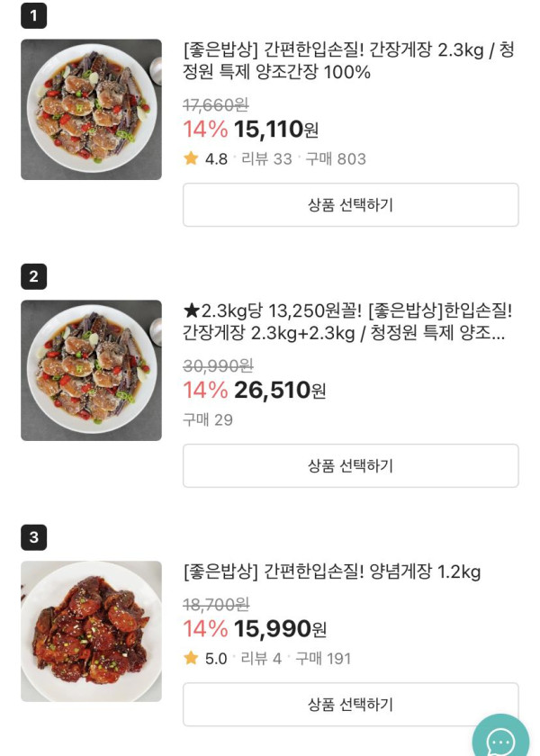Click the rank 2 badge

pyautogui.click(x=33, y=276)
